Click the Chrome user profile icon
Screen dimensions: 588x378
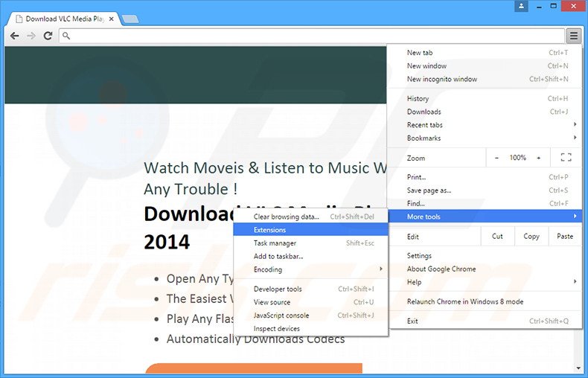click(521, 6)
